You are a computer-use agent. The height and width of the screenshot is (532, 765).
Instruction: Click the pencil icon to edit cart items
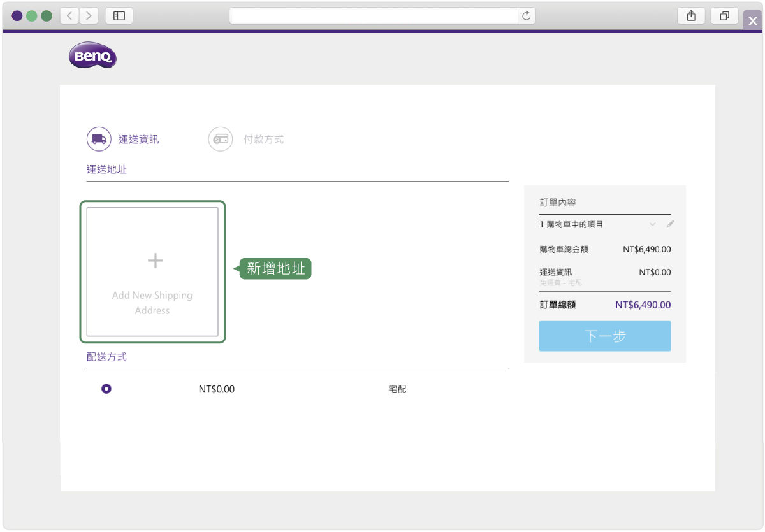pos(671,224)
